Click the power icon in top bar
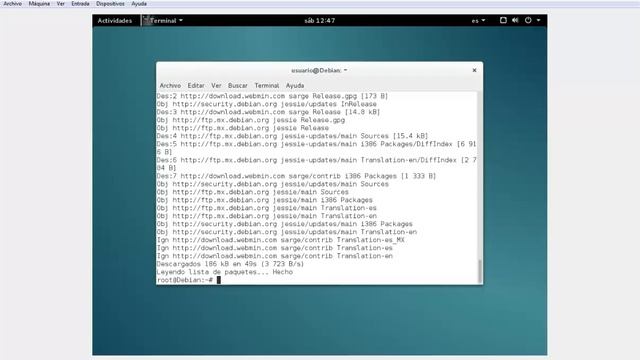Viewport: 640px width, 360px height. pos(528,20)
